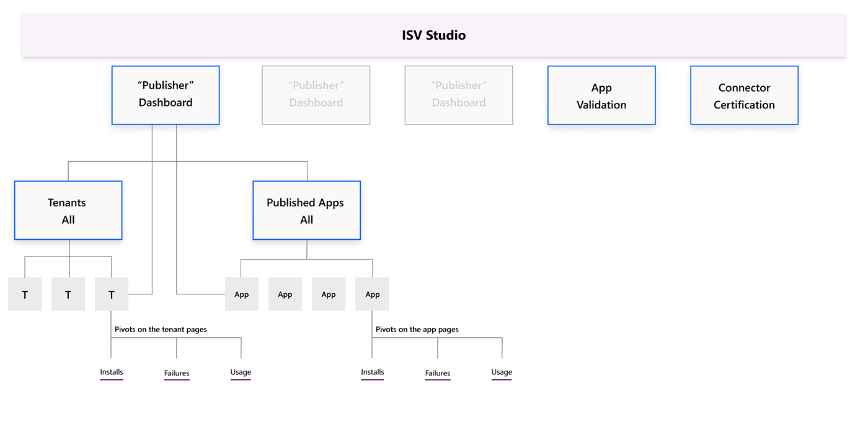The image size is (868, 427).
Task: Switch to the Installs tenant pivot
Action: (111, 372)
